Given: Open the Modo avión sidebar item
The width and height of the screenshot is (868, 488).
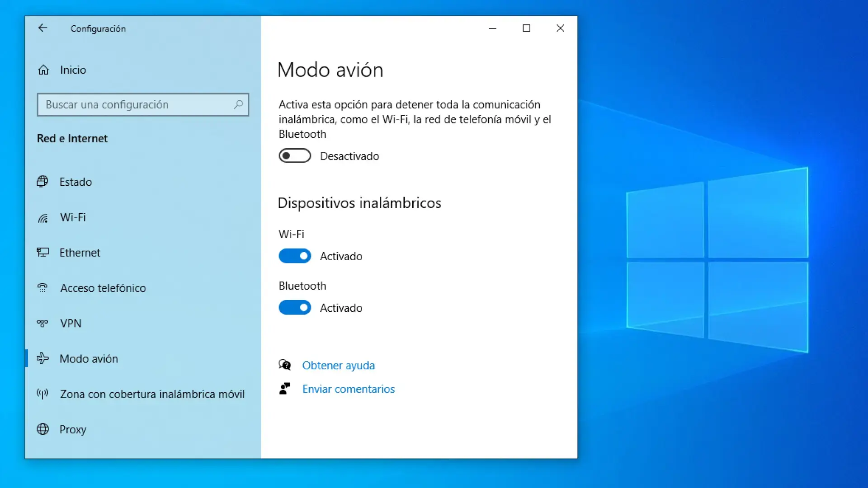Looking at the screenshot, I should tap(89, 359).
